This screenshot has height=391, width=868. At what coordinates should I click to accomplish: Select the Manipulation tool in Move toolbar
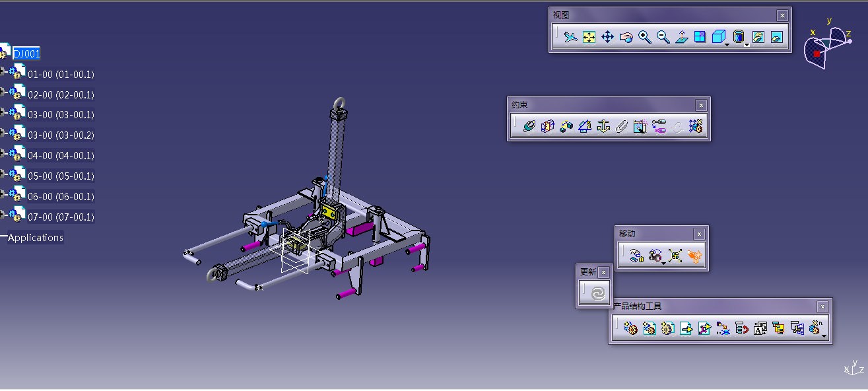point(636,256)
